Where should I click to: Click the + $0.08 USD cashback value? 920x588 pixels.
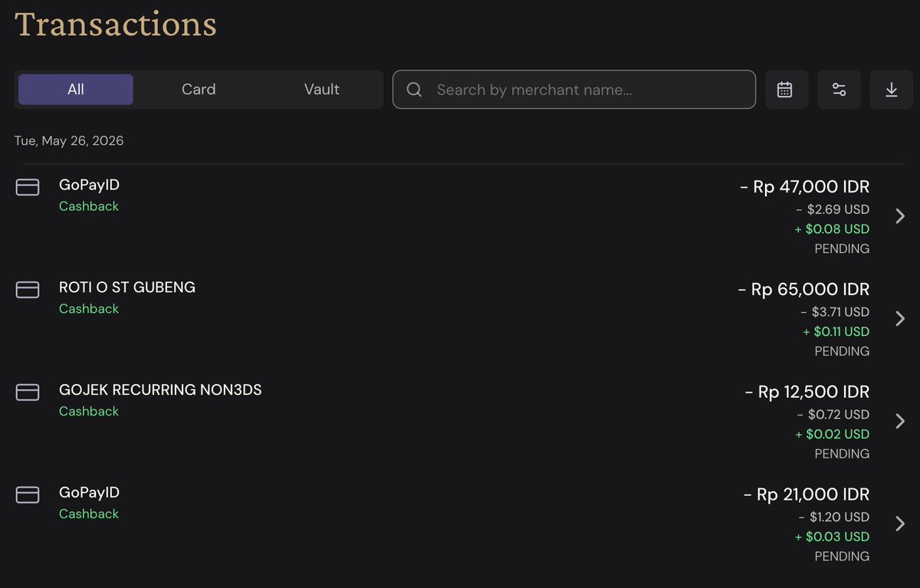[832, 229]
